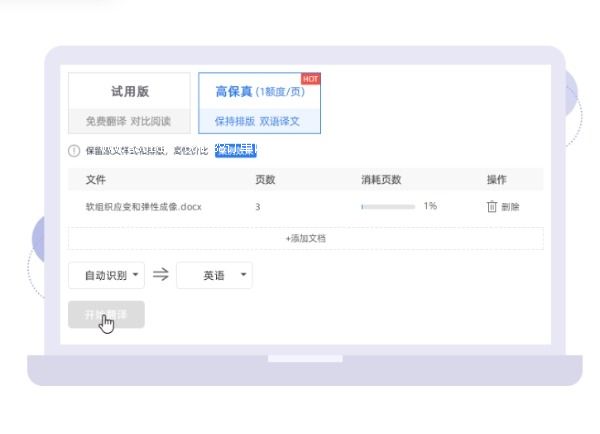
Task: Click the info icon beside the notice
Action: click(x=74, y=151)
